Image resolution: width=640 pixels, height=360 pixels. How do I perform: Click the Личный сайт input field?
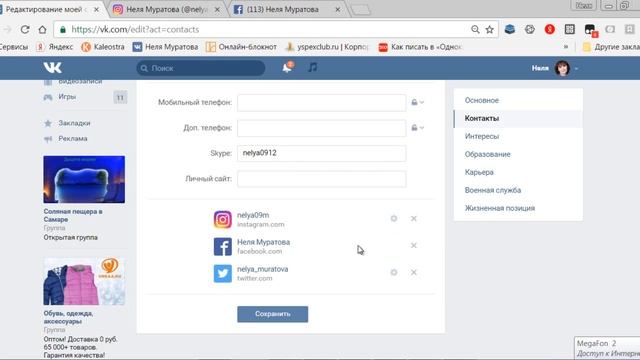pyautogui.click(x=322, y=179)
